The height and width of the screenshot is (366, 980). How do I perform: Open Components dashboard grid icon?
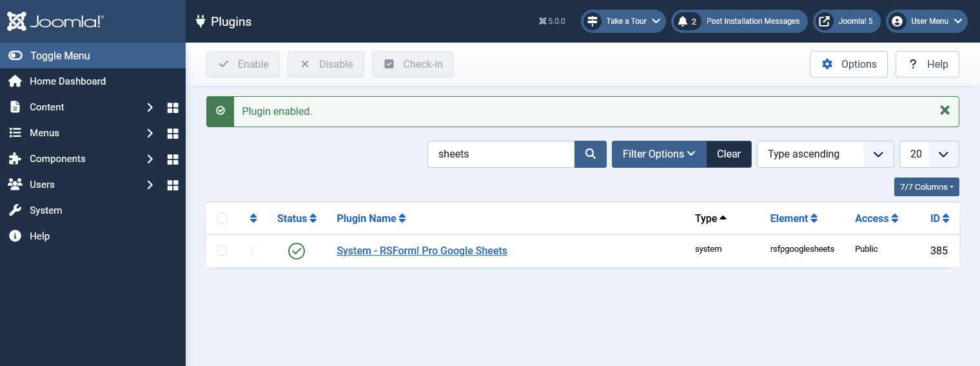pos(173,159)
